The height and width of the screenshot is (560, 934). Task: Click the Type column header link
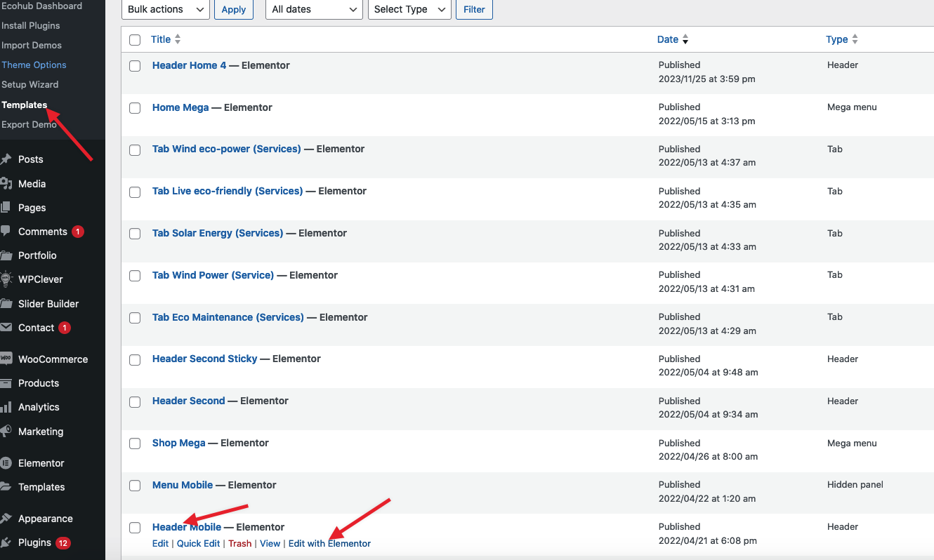point(837,39)
